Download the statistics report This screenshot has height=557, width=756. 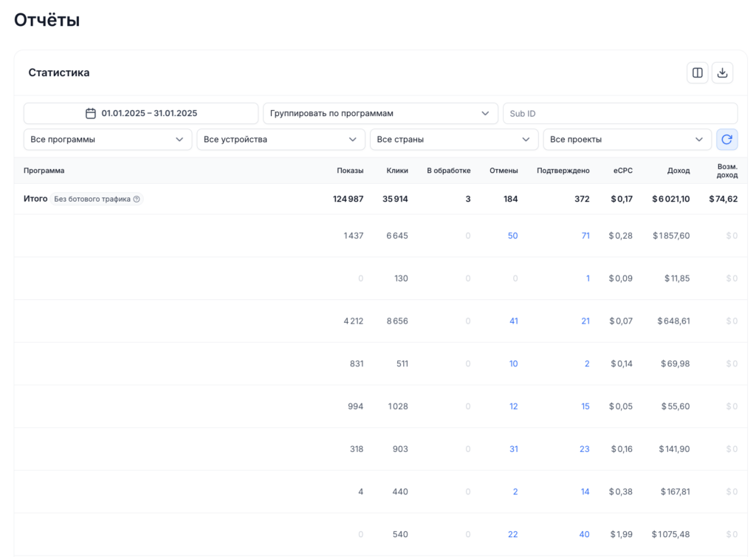tap(722, 72)
